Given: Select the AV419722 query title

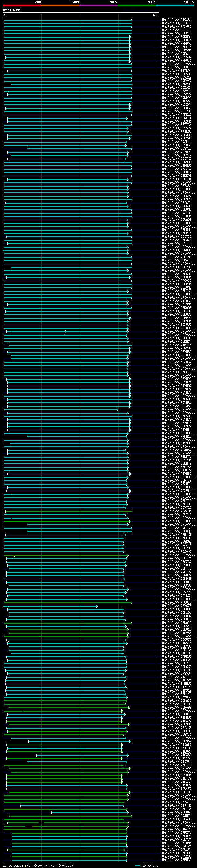Looking at the screenshot, I should [x=11, y=10].
